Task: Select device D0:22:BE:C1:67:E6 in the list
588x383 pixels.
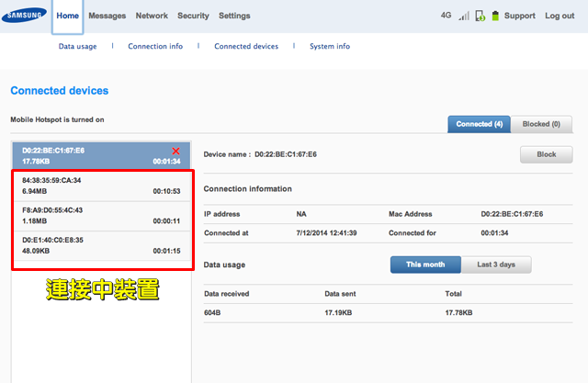Action: coord(101,155)
